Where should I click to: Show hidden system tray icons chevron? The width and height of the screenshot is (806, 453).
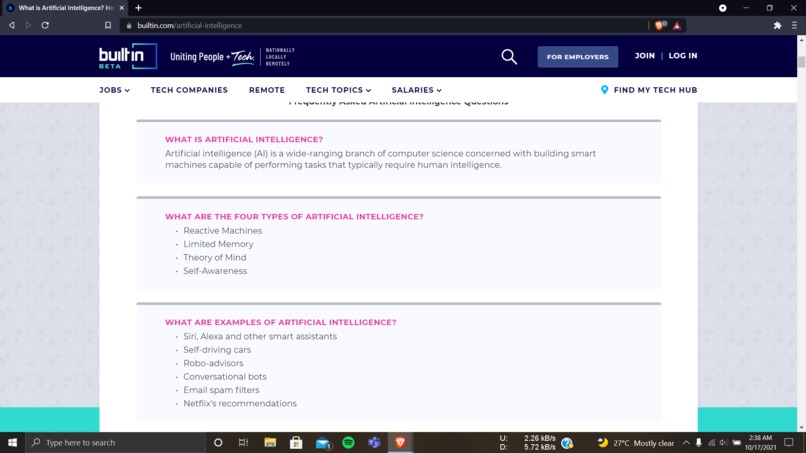coord(686,442)
